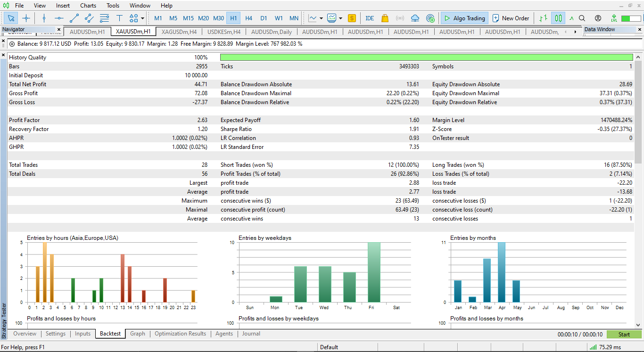Image resolution: width=644 pixels, height=352 pixels.
Task: Click the New Order button
Action: click(x=511, y=18)
